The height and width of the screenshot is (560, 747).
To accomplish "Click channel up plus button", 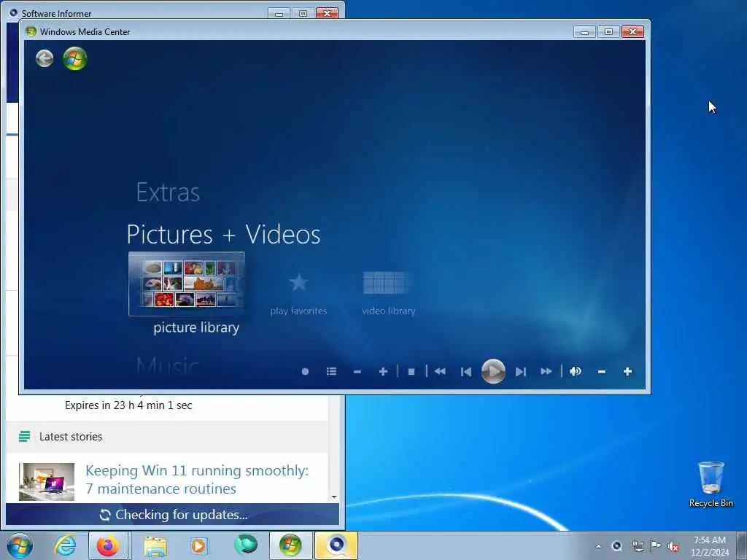I will tap(383, 371).
